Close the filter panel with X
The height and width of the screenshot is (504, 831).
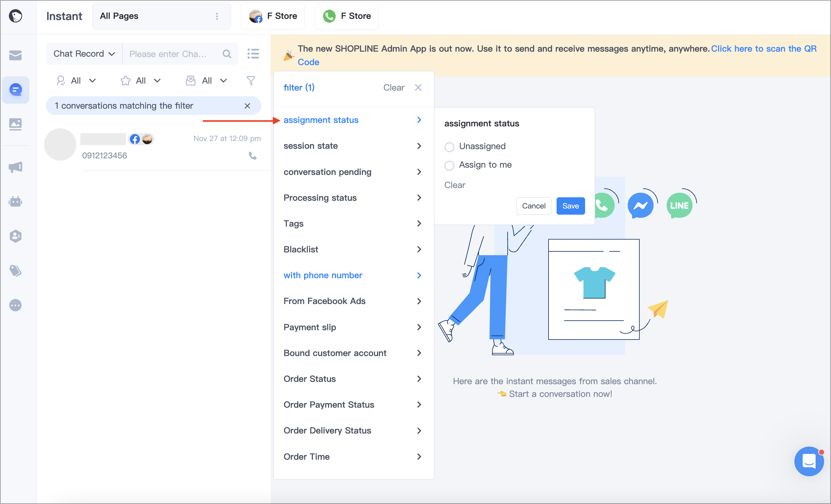(418, 87)
